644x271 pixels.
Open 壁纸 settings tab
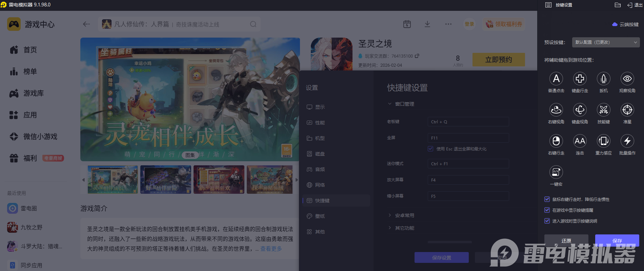click(x=336, y=216)
